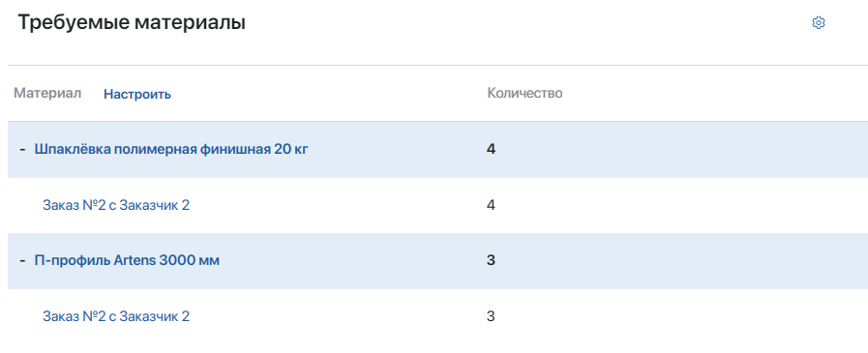Open Заказ №2 under Шпаклёвка полимерная
Image resolution: width=868 pixels, height=353 pixels.
[116, 205]
